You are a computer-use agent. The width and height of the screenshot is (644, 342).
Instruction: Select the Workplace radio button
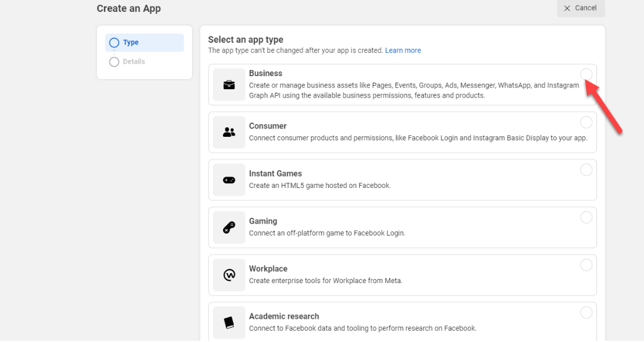click(x=586, y=265)
